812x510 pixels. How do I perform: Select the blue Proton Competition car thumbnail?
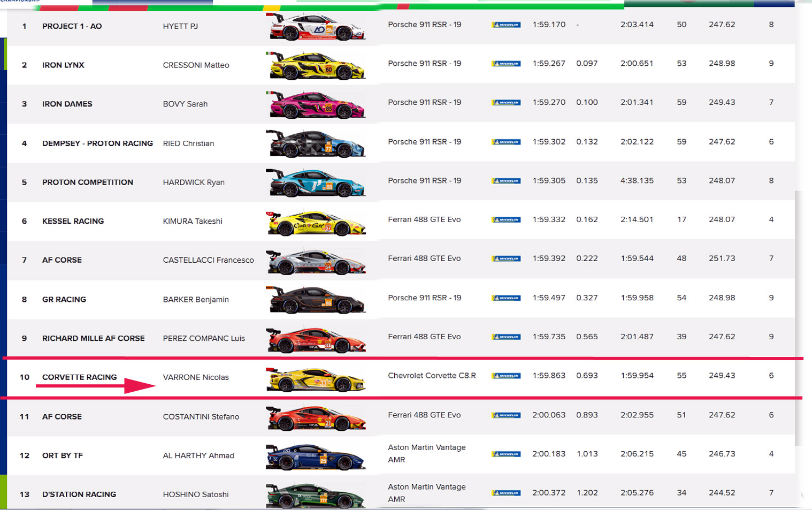click(316, 183)
